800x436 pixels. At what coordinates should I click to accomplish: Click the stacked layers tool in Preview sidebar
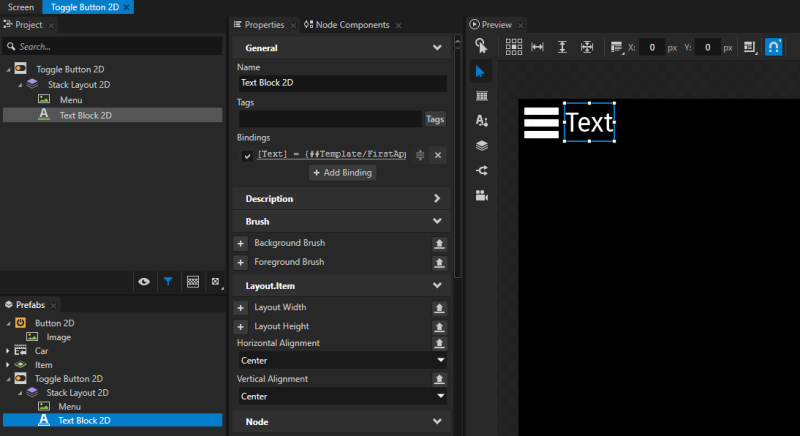click(481, 145)
